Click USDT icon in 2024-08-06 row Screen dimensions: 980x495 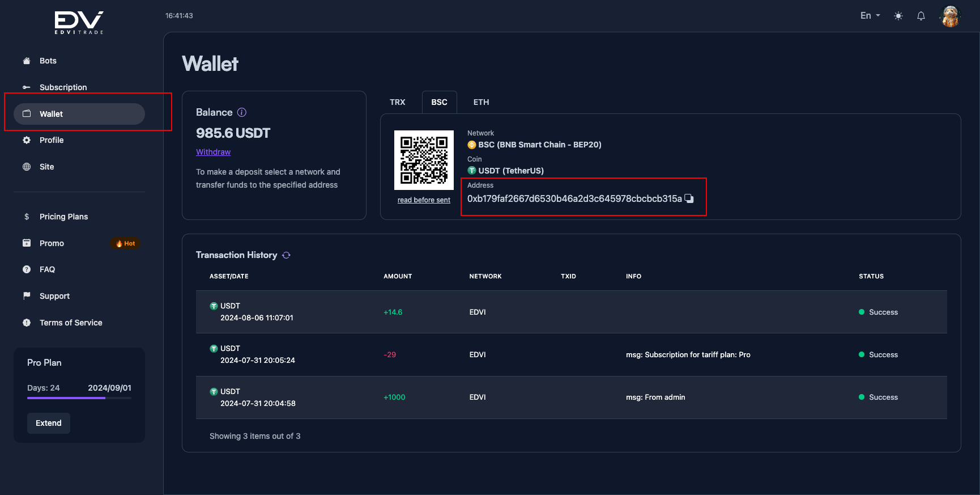(x=214, y=306)
